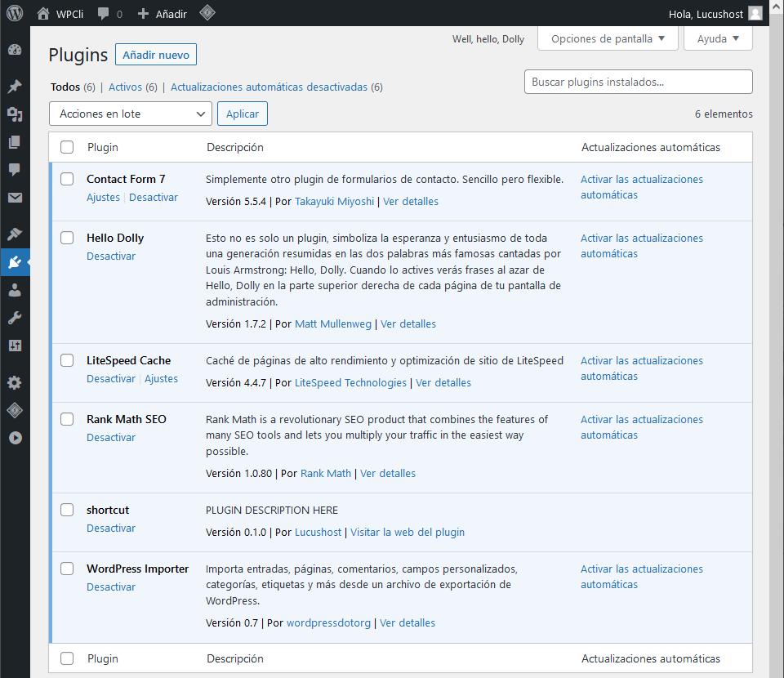View details for Hello Dolly
Screen dimensions: 784x678
pos(408,323)
